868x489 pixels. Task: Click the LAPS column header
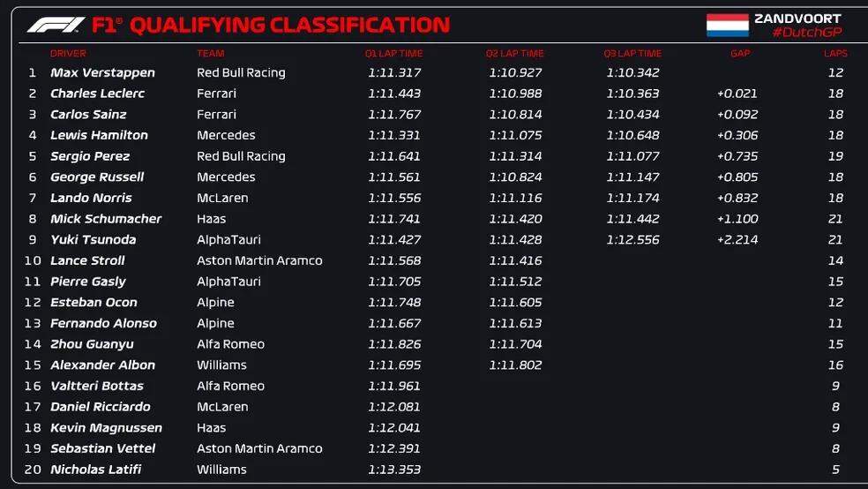coord(834,54)
